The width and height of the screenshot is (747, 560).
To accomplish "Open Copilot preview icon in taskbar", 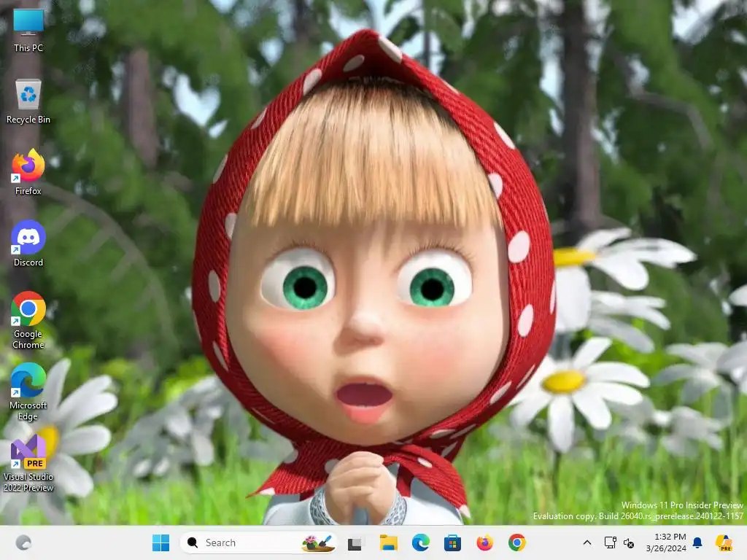I will [x=724, y=542].
